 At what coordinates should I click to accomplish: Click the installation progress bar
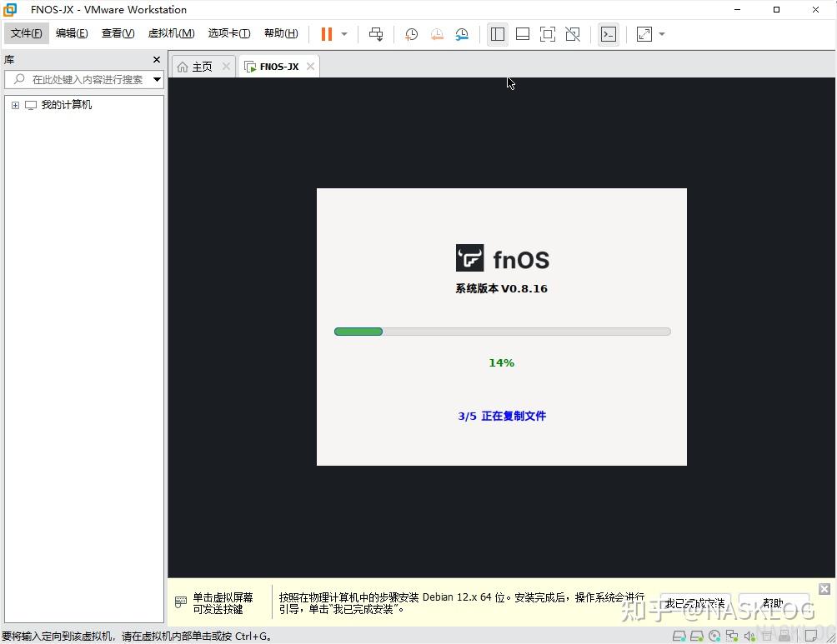[501, 331]
